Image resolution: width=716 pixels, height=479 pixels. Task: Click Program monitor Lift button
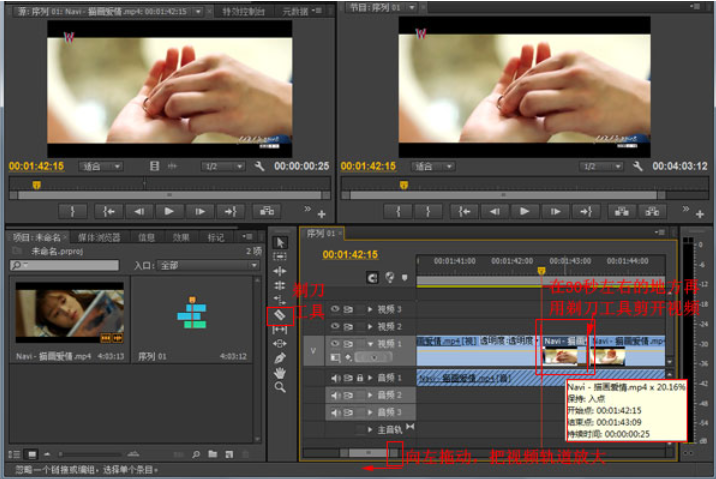coord(621,211)
